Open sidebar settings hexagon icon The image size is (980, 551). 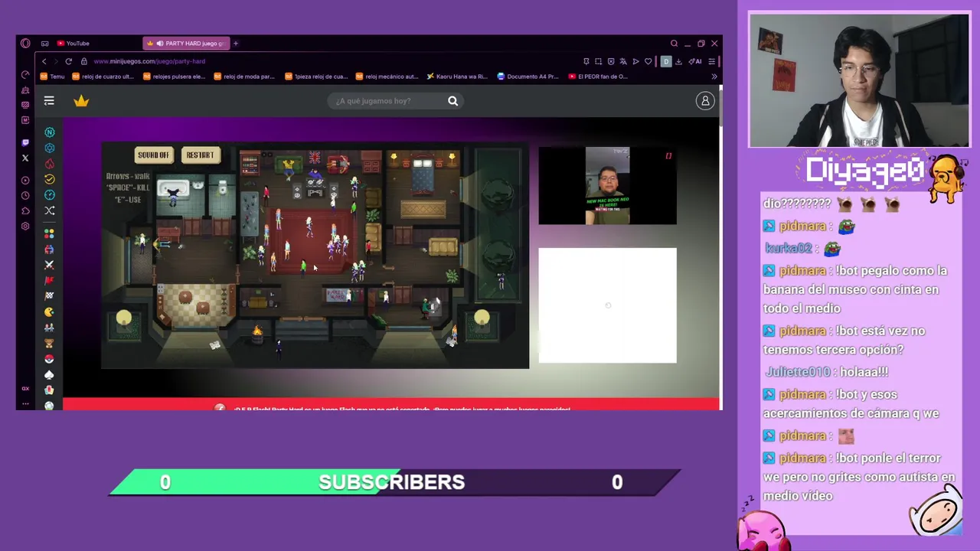[25, 227]
